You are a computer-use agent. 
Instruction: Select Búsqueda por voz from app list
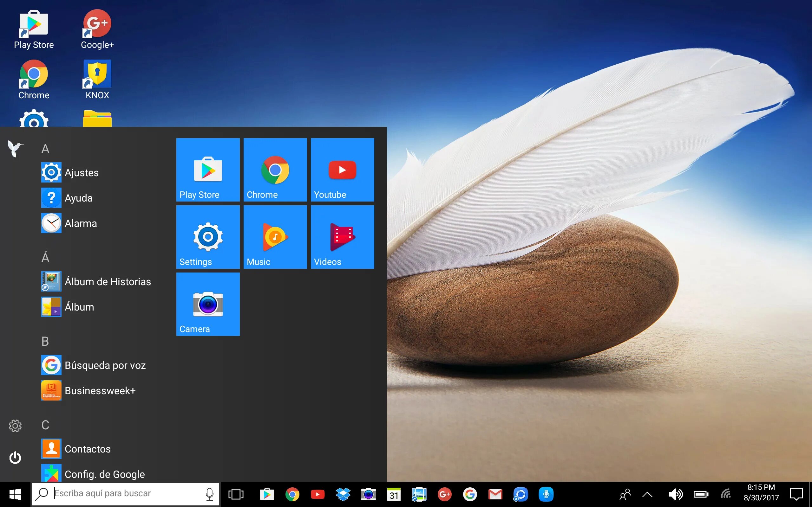point(105,365)
